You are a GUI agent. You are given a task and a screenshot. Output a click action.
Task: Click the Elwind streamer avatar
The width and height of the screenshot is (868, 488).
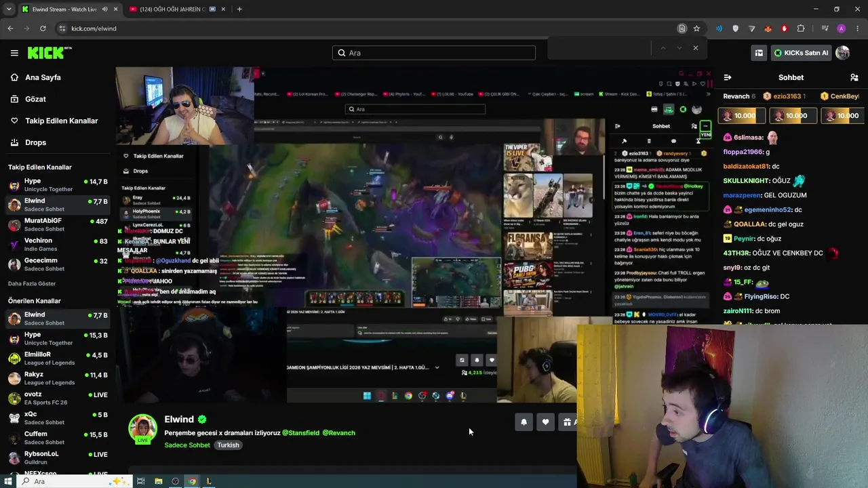click(142, 428)
